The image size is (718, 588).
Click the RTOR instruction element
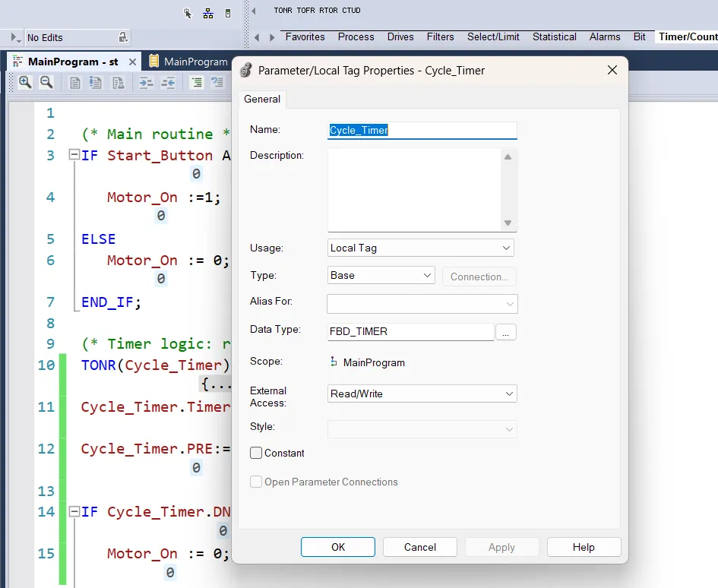[x=328, y=11]
